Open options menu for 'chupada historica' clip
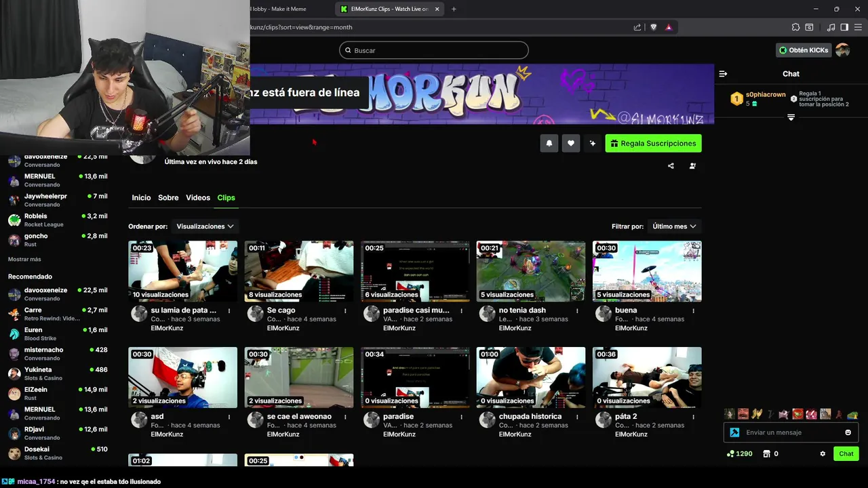 click(x=577, y=417)
